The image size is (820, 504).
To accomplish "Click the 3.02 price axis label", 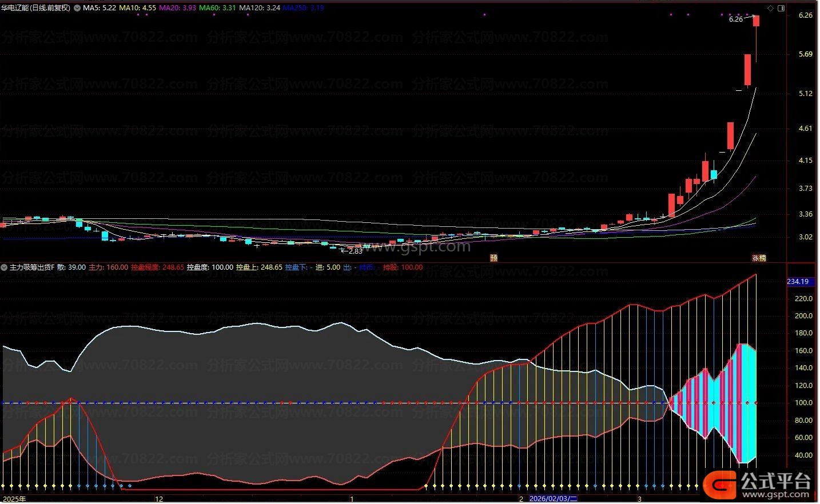I will [806, 237].
